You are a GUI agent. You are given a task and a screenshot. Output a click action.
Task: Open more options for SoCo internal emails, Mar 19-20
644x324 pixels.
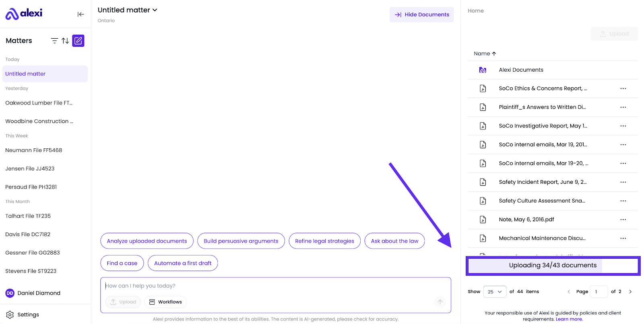click(x=623, y=163)
